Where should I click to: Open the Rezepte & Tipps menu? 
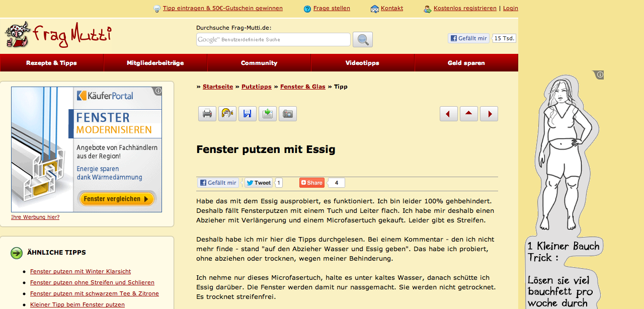(x=51, y=63)
